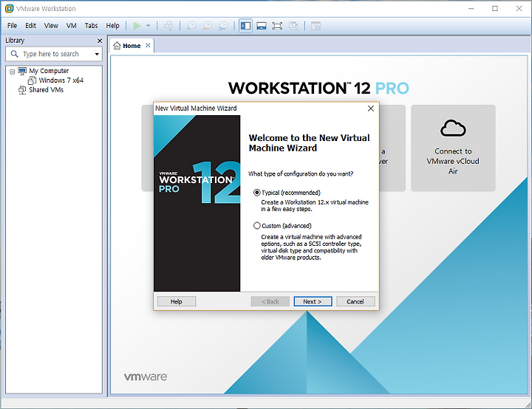This screenshot has height=409, width=532.
Task: Close the New Virtual Machine Wizard dialog
Action: pos(371,109)
